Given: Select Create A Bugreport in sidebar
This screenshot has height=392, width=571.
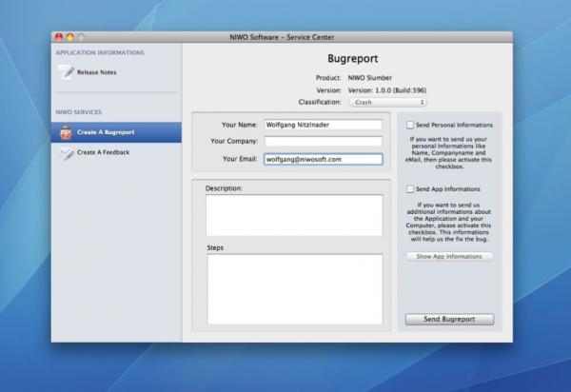Looking at the screenshot, I should [x=116, y=132].
